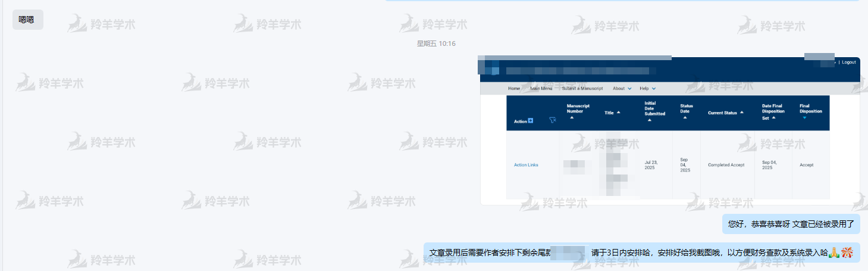Sort by Date Final Disposition Set arrow
868x271 pixels.
[x=773, y=118]
